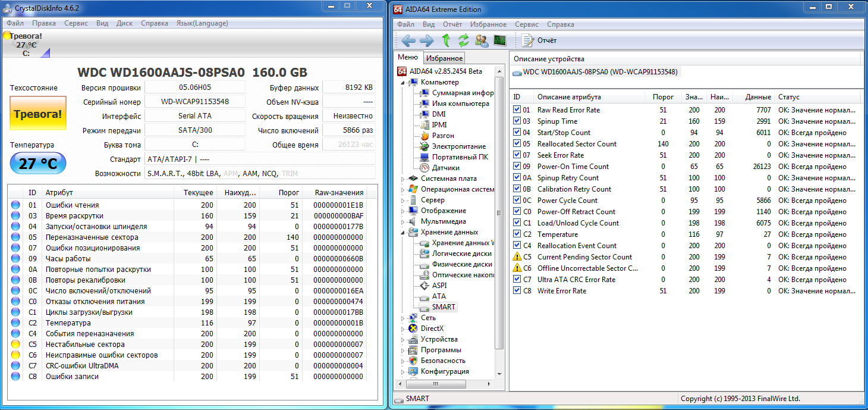868x410 pixels.
Task: Toggle the 09 Power-On Time Count checkbox
Action: click(517, 167)
